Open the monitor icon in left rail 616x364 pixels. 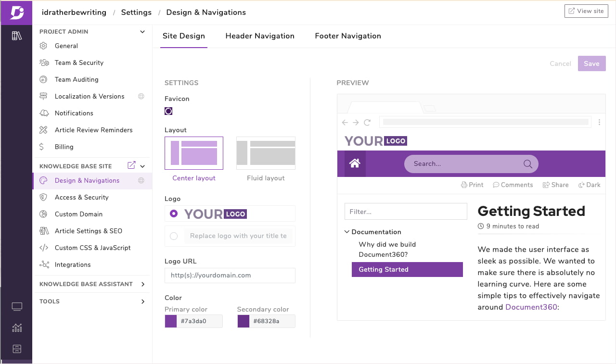pyautogui.click(x=17, y=307)
